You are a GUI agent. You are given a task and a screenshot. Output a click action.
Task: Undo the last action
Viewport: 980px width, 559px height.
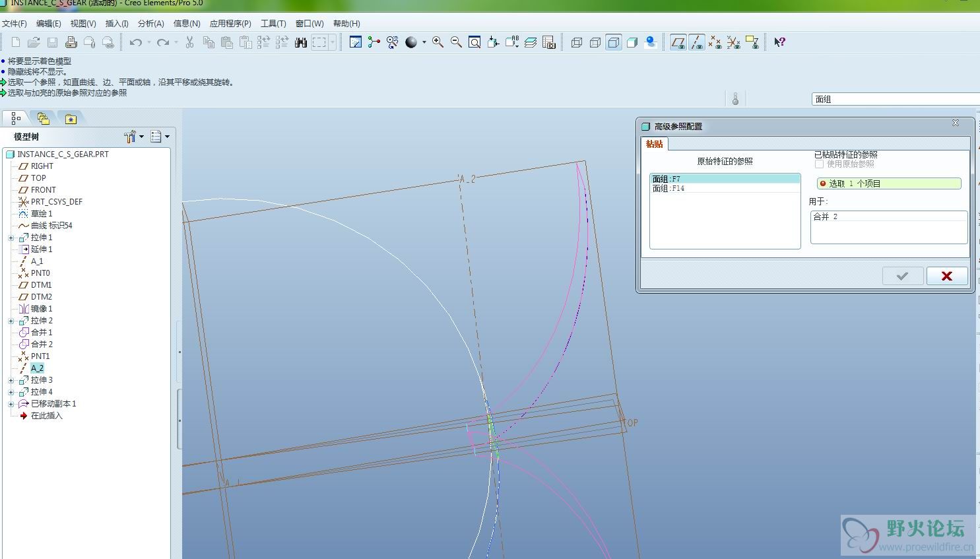[136, 42]
